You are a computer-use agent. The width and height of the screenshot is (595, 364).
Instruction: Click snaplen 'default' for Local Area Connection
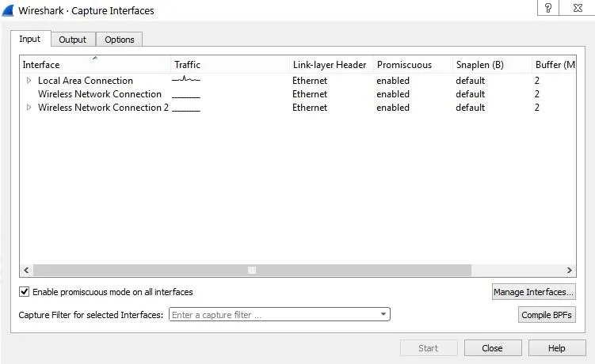pos(470,81)
